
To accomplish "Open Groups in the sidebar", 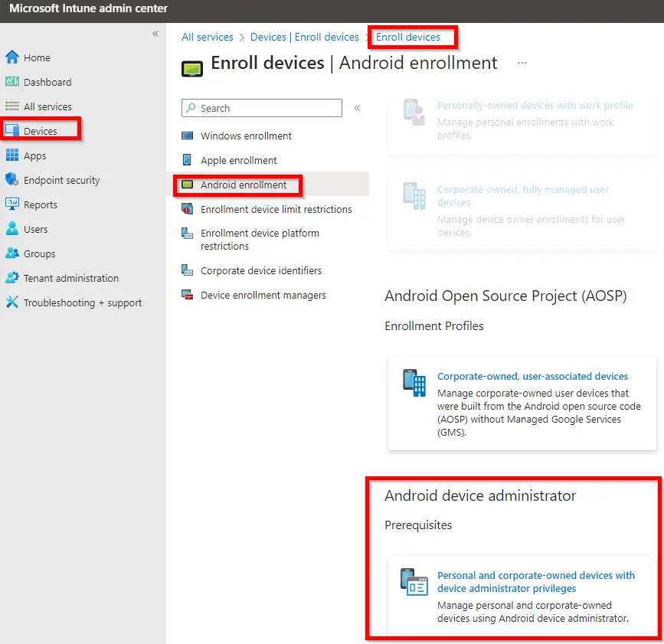I will point(39,253).
